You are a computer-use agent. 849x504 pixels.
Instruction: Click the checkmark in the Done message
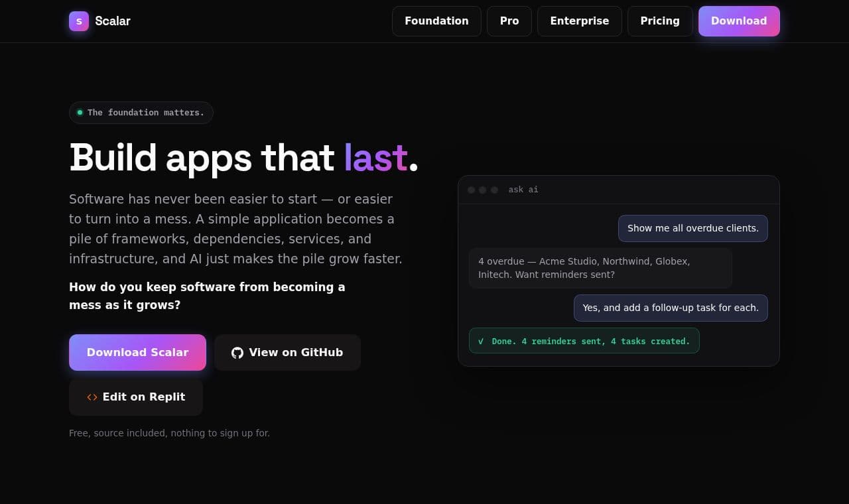pos(481,341)
